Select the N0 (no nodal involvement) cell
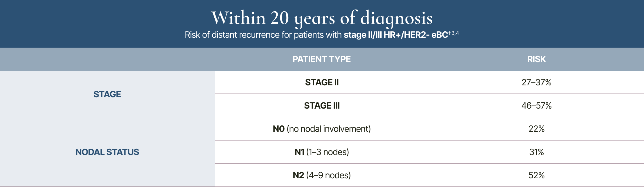 (x=322, y=129)
